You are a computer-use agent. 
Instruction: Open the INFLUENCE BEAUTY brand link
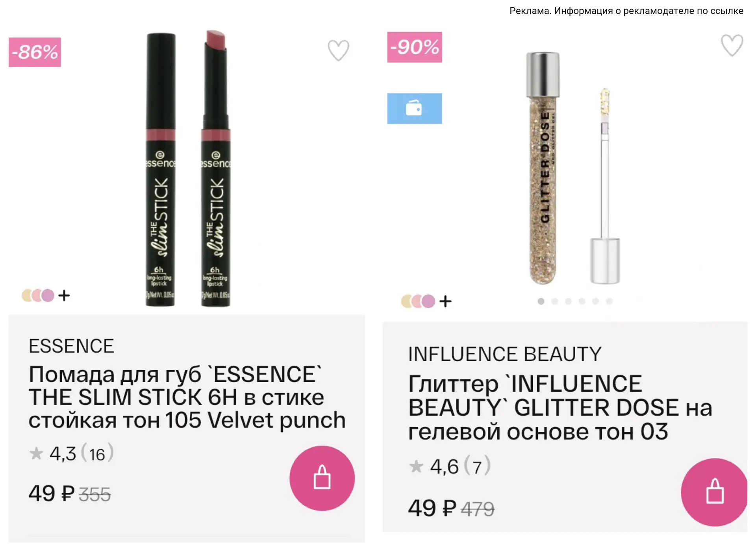coord(505,354)
